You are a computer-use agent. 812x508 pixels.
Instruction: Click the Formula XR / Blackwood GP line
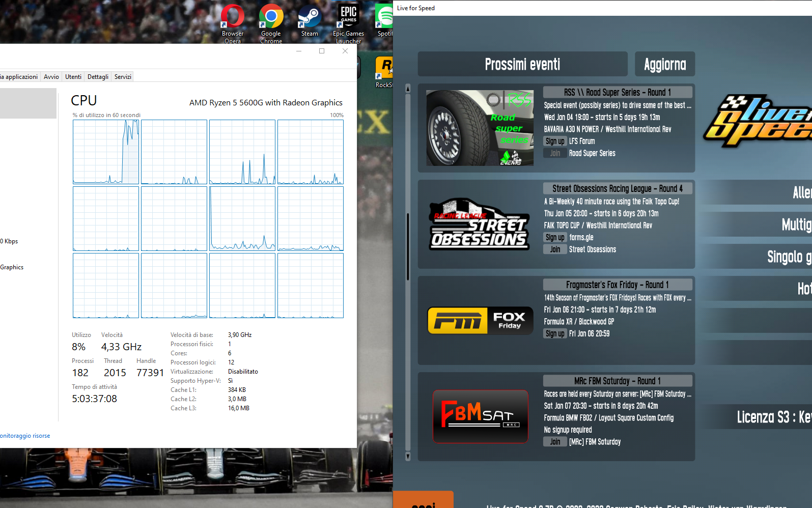tap(579, 322)
